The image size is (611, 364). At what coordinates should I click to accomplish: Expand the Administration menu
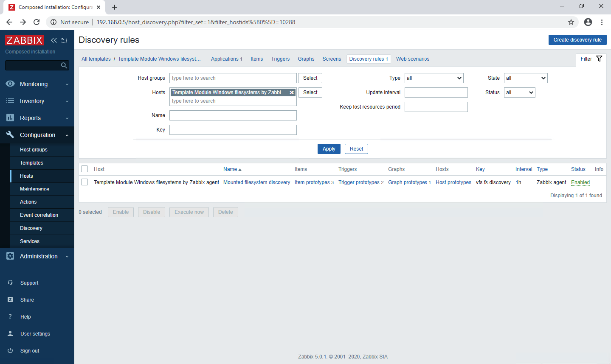point(37,256)
